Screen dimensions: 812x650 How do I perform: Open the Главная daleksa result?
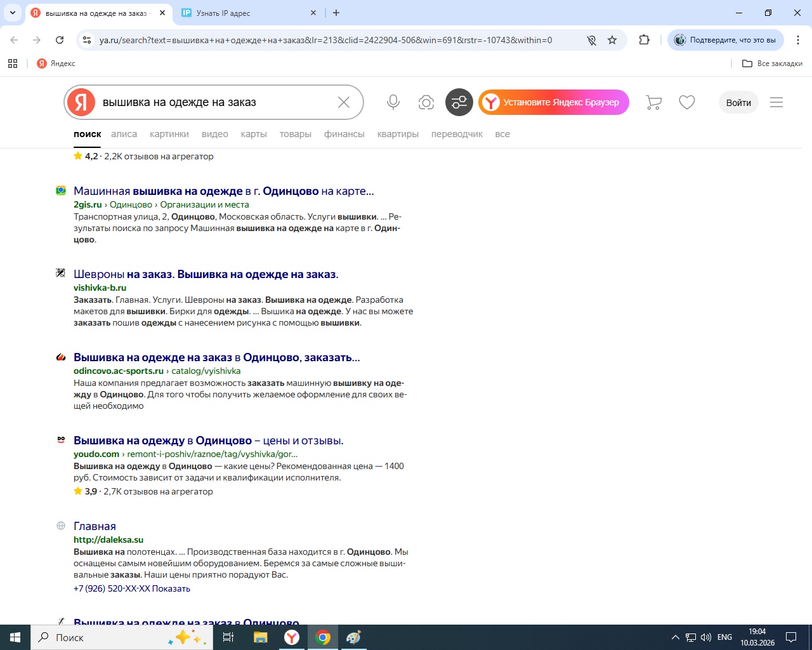click(x=95, y=526)
